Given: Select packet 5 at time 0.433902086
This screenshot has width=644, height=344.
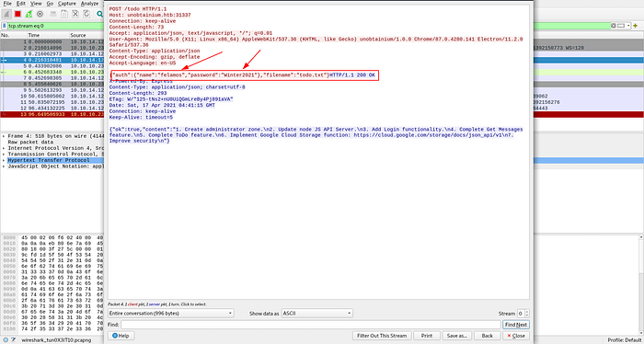Looking at the screenshot, I should (52, 65).
